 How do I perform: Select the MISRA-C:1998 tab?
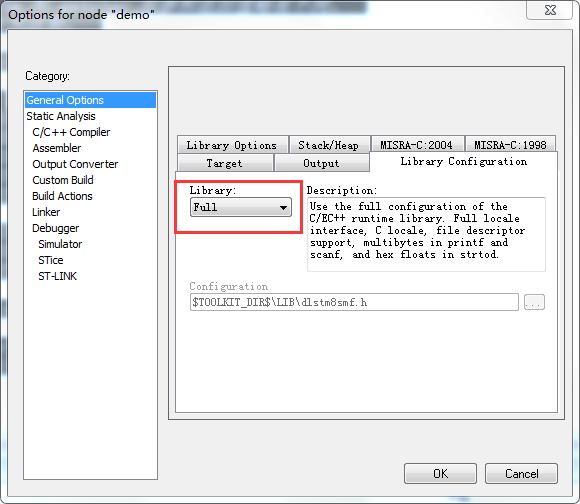(510, 145)
